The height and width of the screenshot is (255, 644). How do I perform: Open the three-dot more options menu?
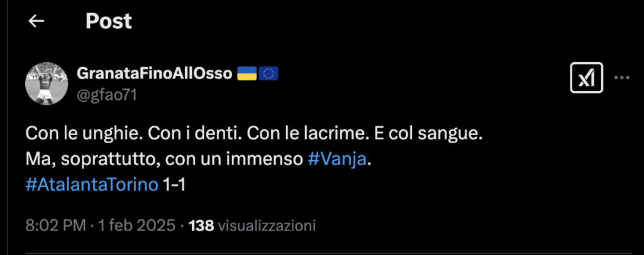[621, 79]
